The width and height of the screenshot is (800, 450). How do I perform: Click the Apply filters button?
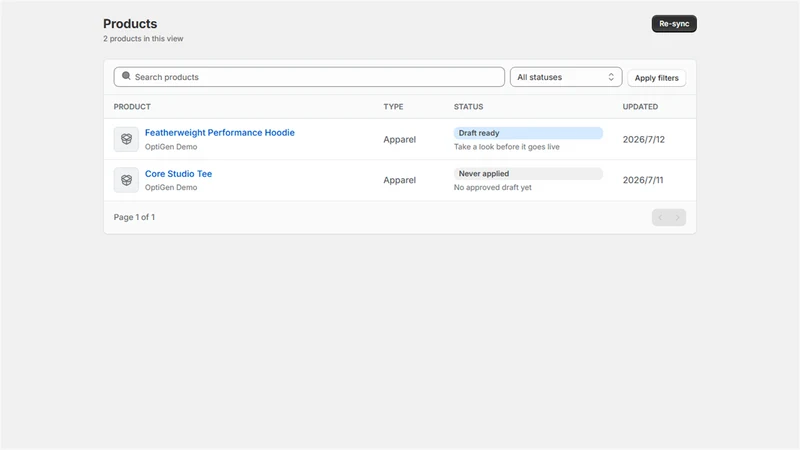pyautogui.click(x=657, y=78)
